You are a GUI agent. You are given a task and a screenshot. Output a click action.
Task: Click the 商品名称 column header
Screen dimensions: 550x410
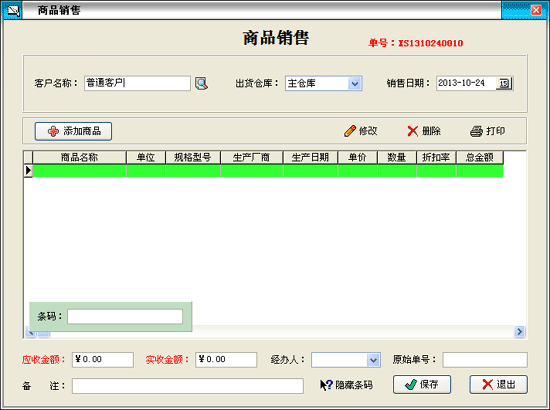click(x=79, y=157)
